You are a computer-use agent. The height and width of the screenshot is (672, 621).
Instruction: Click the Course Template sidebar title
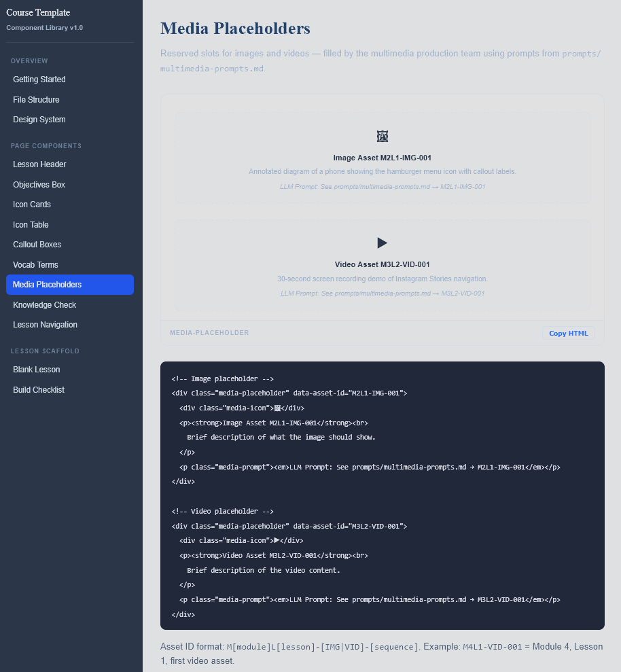click(38, 12)
